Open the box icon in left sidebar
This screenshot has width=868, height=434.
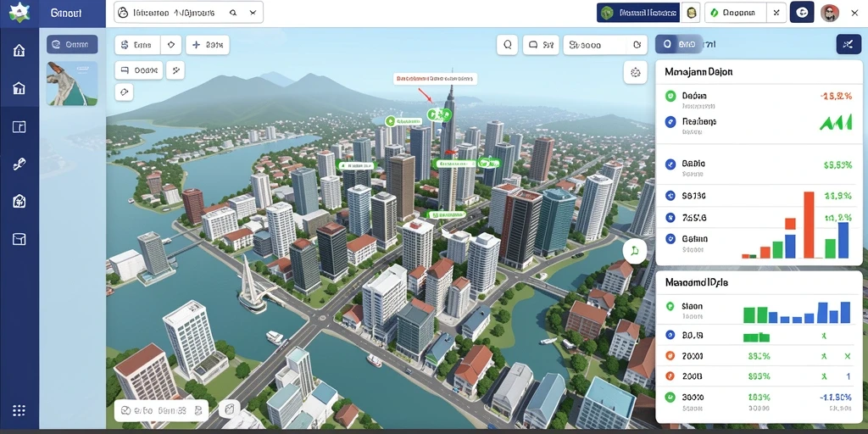pyautogui.click(x=19, y=239)
